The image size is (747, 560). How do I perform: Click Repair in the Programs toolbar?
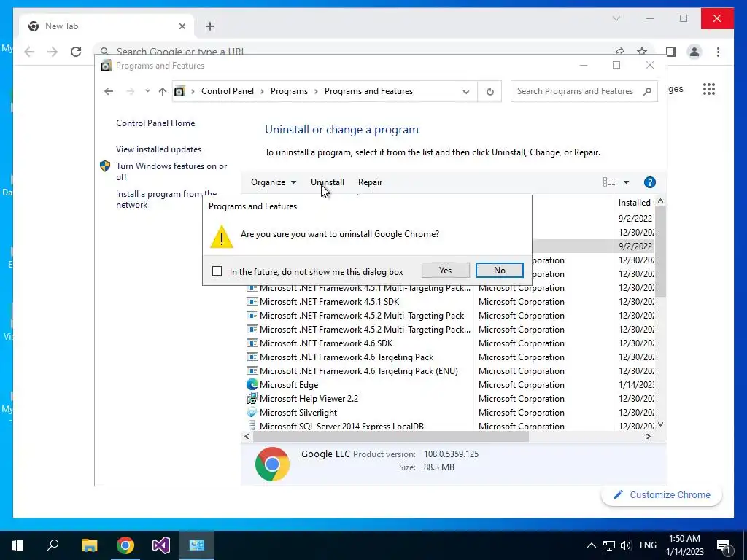370,182
